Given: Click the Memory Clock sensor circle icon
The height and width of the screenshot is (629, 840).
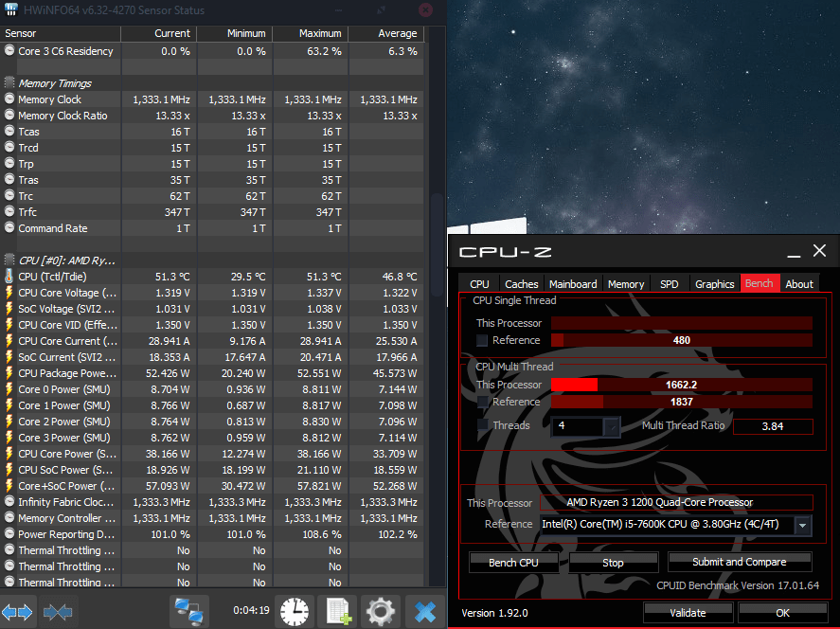Looking at the screenshot, I should 9,99.
